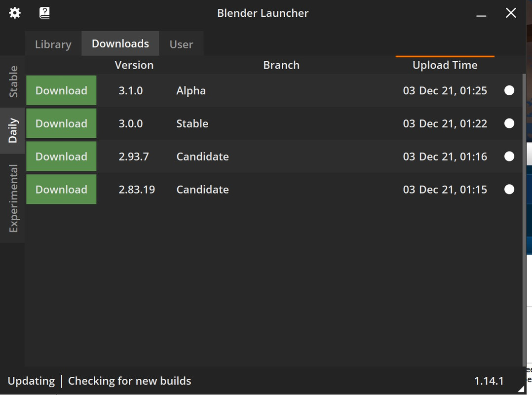
Task: Click the builds list vertical scrollbar
Action: pos(524,220)
